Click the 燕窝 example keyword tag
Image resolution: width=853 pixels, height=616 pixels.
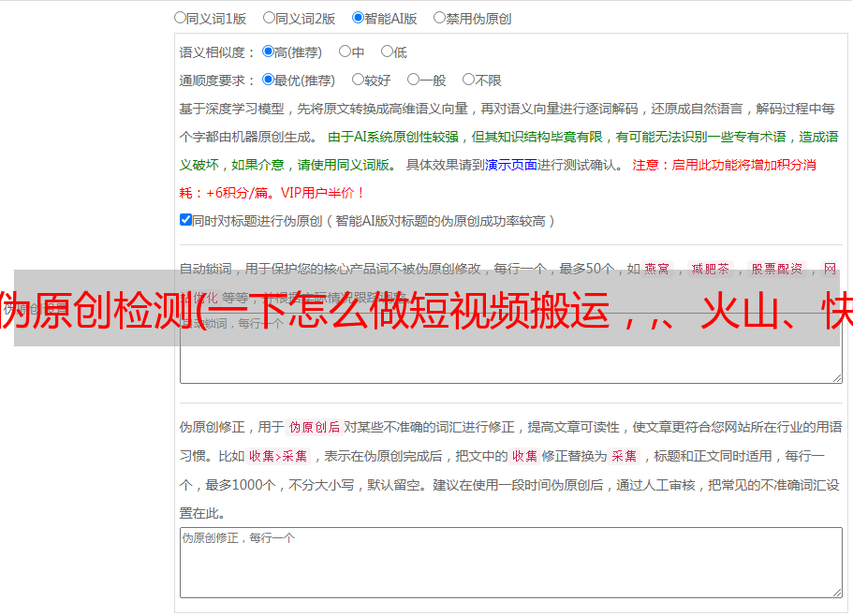pos(656,269)
